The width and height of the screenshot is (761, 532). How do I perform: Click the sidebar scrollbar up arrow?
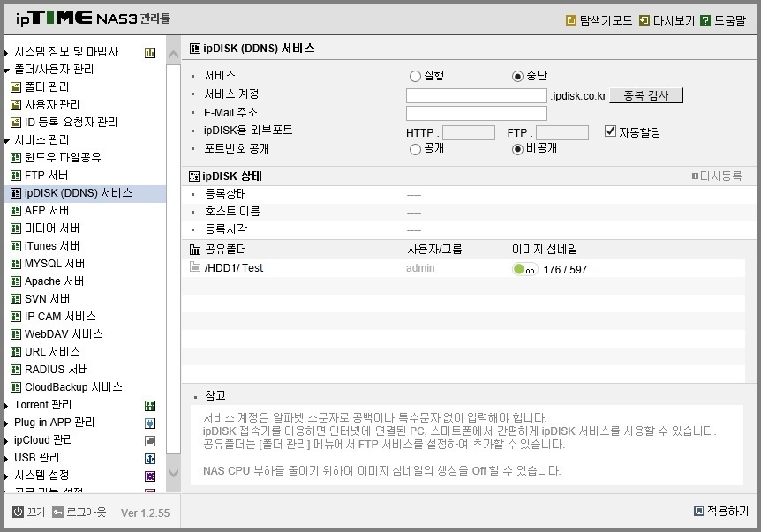click(x=173, y=55)
